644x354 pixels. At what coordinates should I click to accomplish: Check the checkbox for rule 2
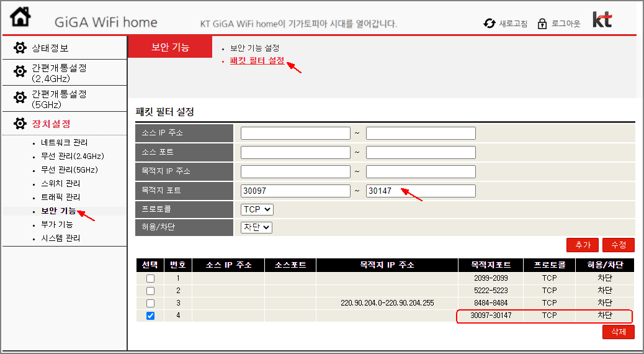point(150,291)
